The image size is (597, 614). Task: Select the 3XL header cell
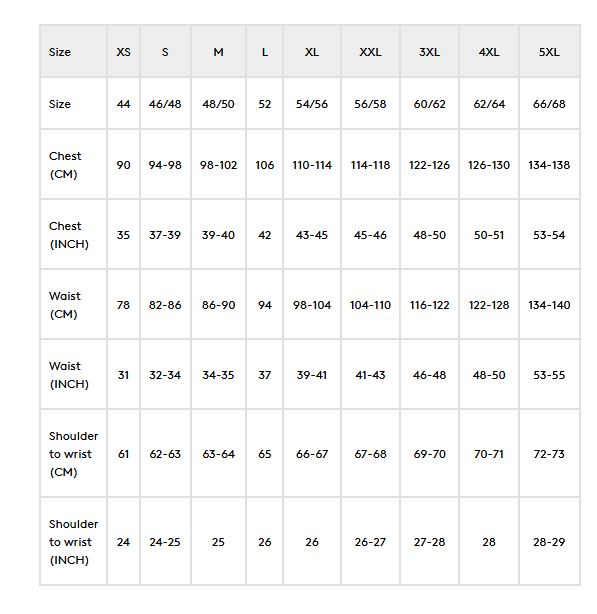coord(429,52)
